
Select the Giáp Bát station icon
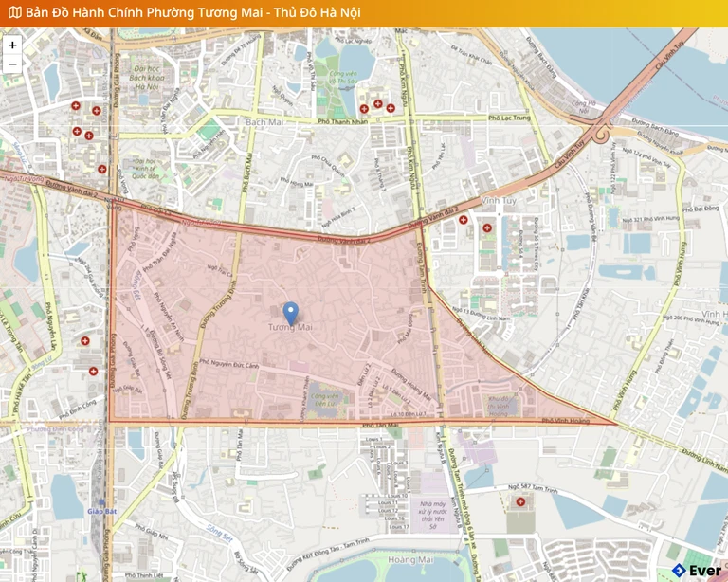click(x=101, y=500)
